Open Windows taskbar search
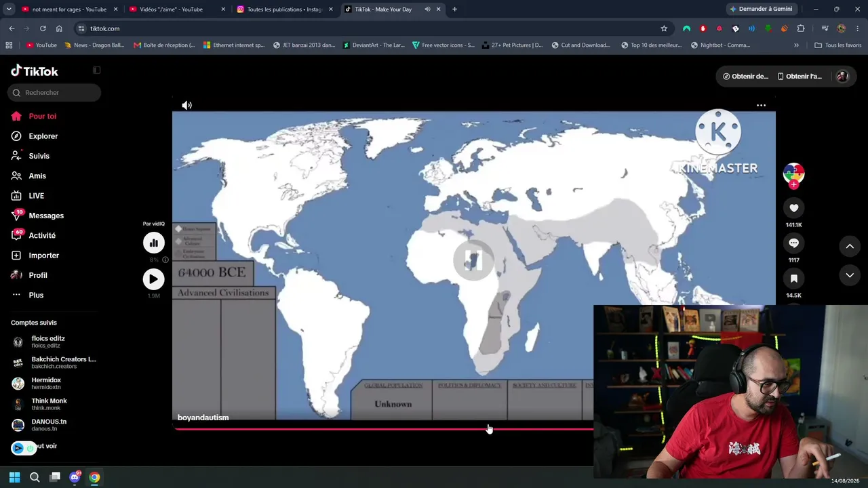 click(x=35, y=477)
